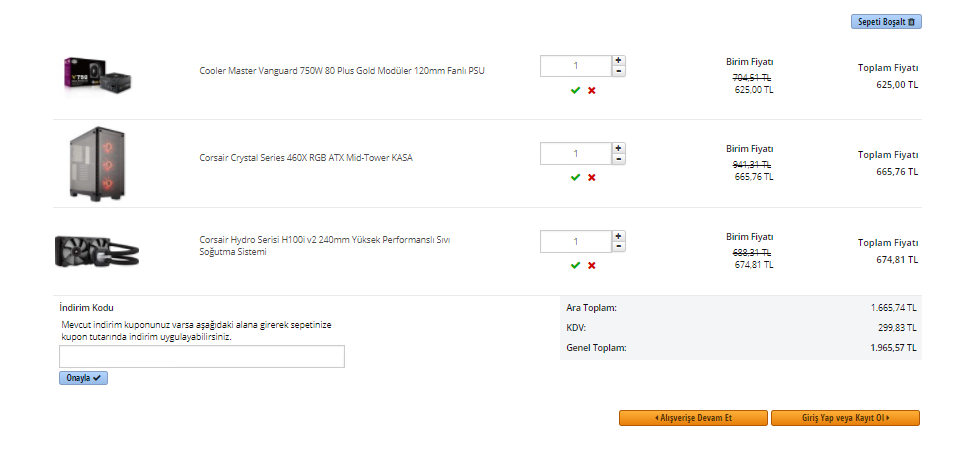The height and width of the screenshot is (462, 969).
Task: Focus the İndirim Kodu coupon input field
Action: pyautogui.click(x=202, y=356)
